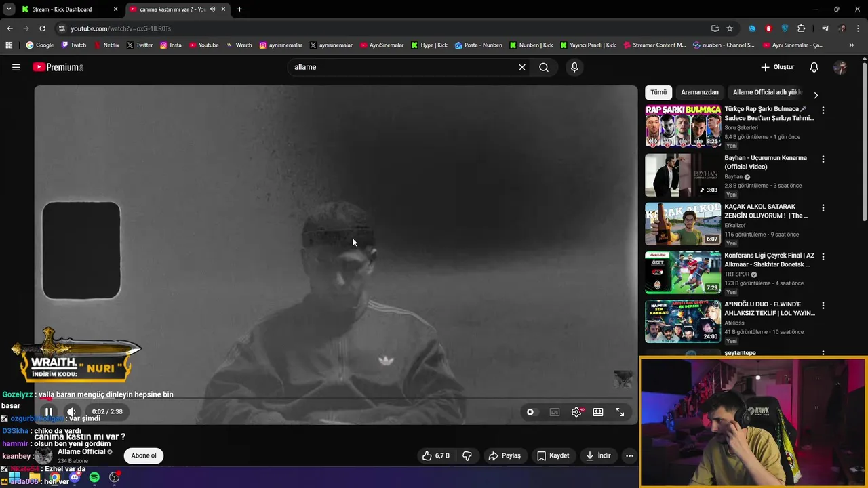
Task: Click the Paylaş share button
Action: (x=505, y=455)
